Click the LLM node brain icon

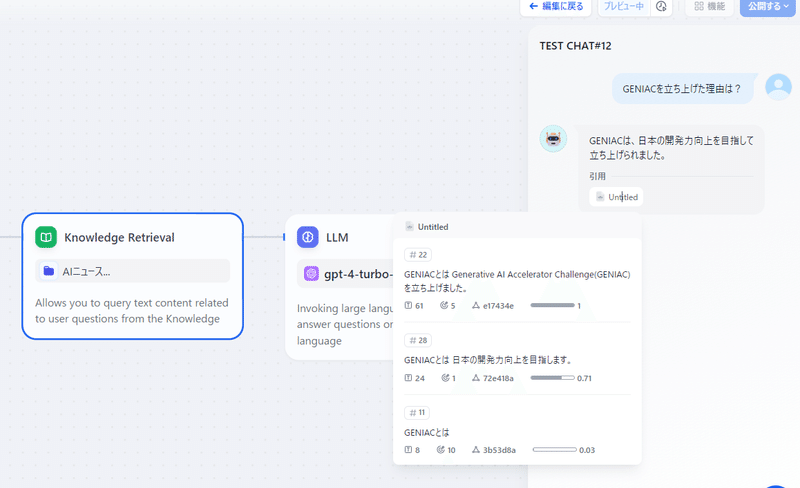(308, 237)
